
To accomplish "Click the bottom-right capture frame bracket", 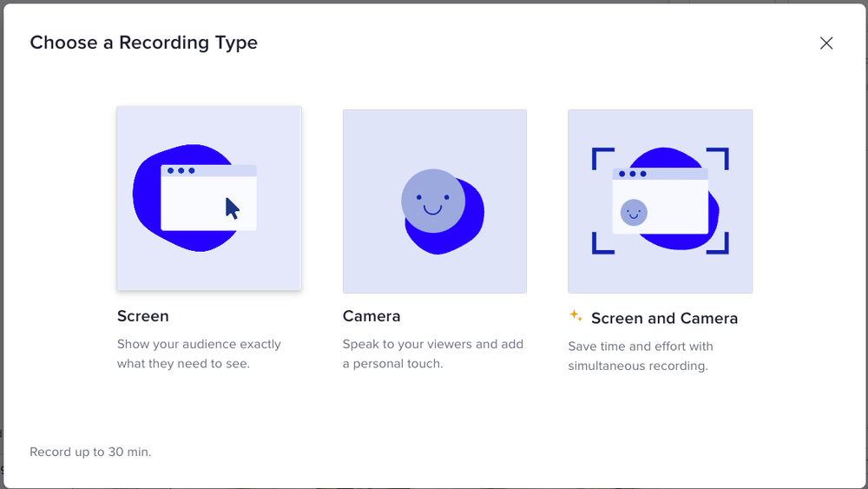I will pyautogui.click(x=718, y=243).
